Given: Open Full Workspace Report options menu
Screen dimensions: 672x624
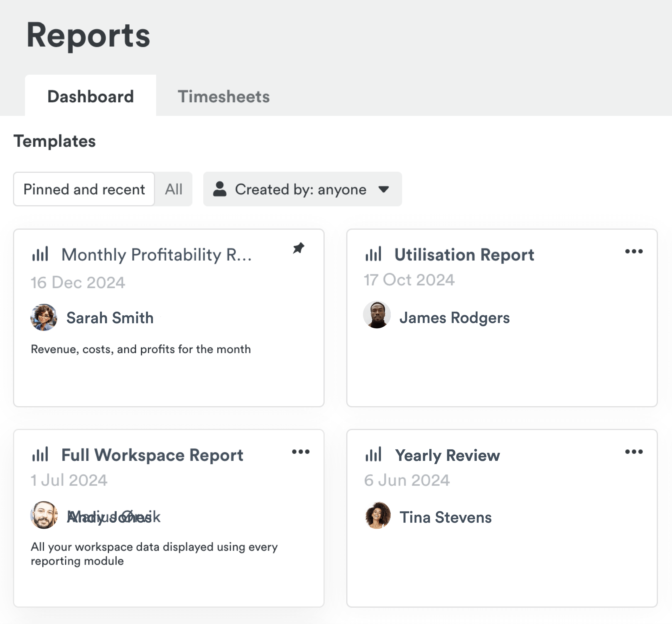Looking at the screenshot, I should tap(300, 452).
